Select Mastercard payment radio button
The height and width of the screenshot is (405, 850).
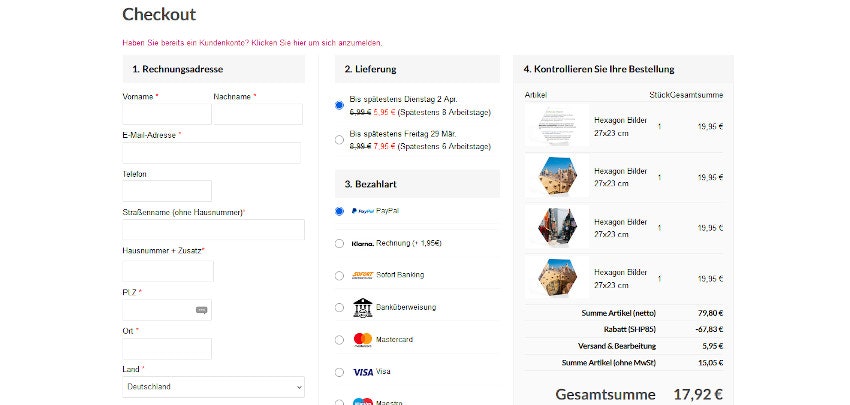[340, 339]
